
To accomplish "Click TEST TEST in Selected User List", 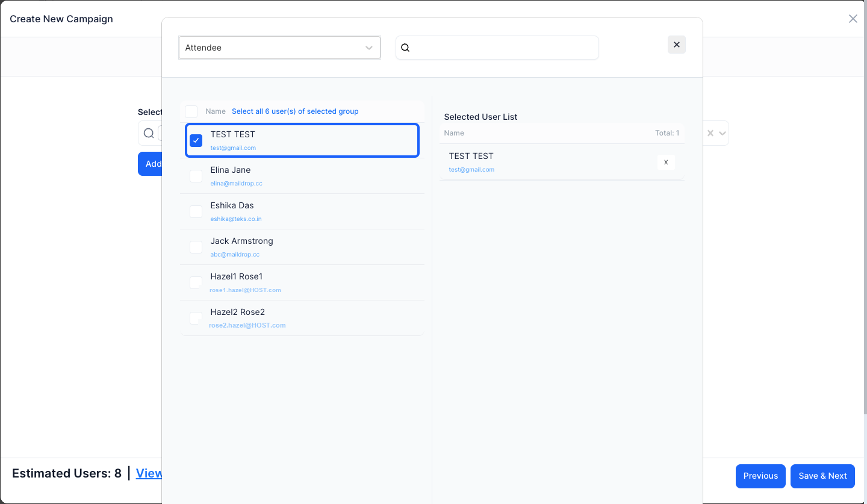I will (x=471, y=156).
